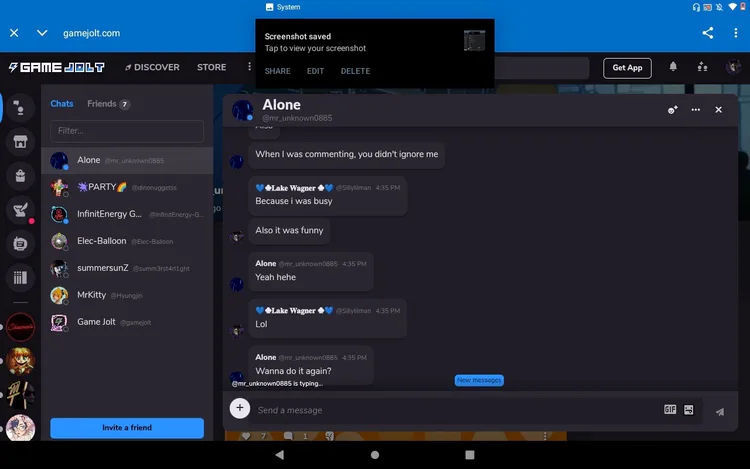Open the backpack sidebar icon
Screen dimensions: 750x469
pyautogui.click(x=20, y=176)
